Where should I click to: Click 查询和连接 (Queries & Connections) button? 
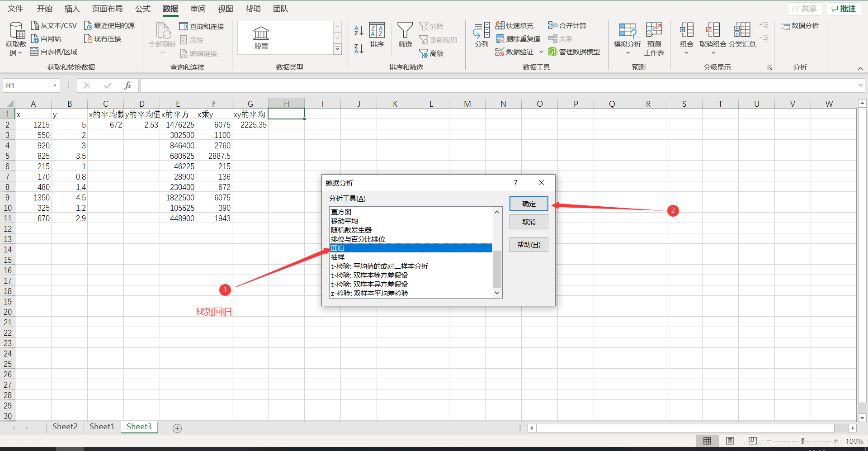202,26
